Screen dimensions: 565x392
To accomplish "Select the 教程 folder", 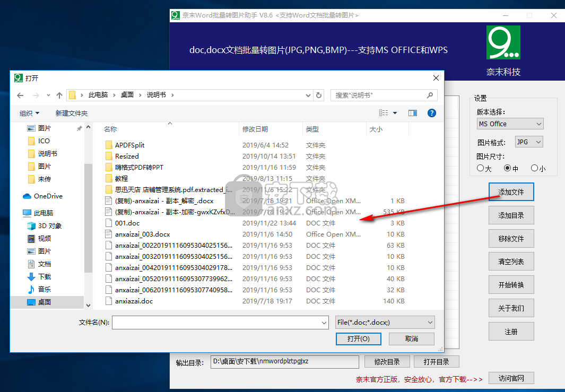I will click(121, 178).
